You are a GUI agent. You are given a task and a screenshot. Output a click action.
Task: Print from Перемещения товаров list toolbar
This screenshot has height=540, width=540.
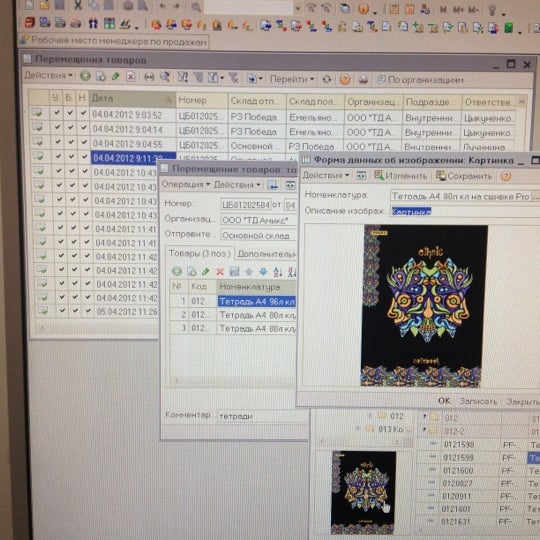tap(363, 80)
